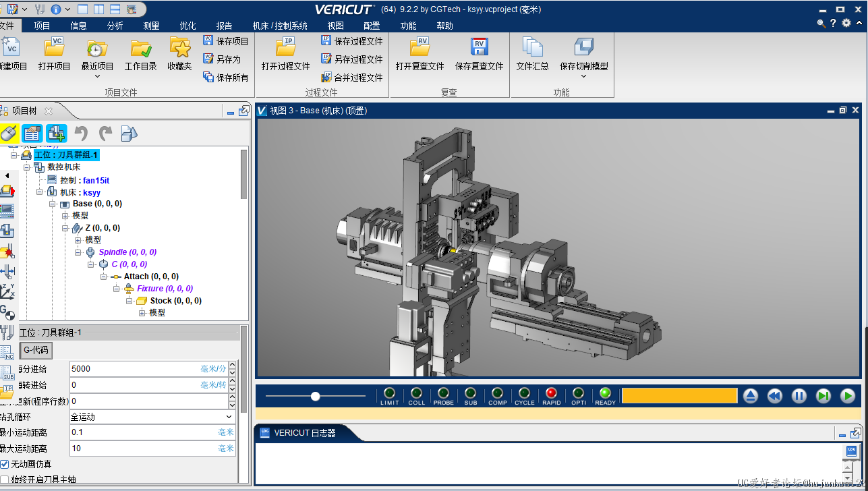Open the 保存切削模型 dropdown
Viewport: 868px width, 491px height.
click(584, 76)
